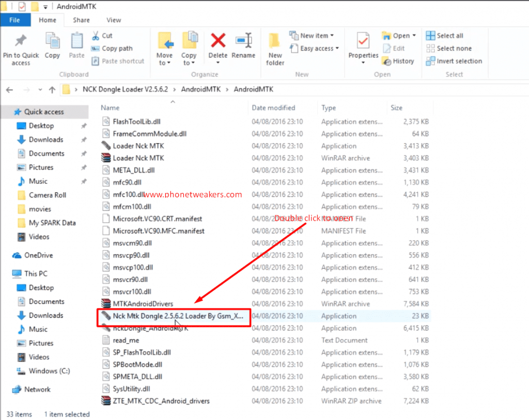Select Loader Nck MTK WinRAR archive icon

106,158
